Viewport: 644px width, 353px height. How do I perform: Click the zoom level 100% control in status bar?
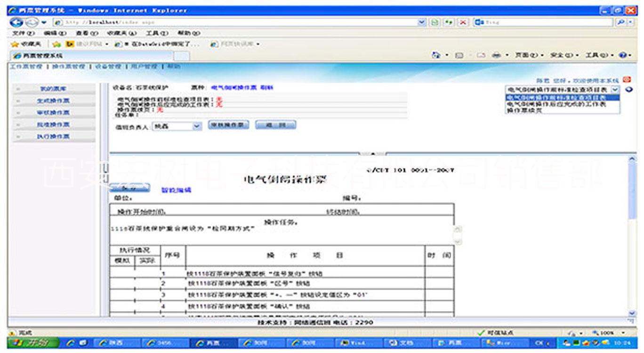click(x=609, y=333)
